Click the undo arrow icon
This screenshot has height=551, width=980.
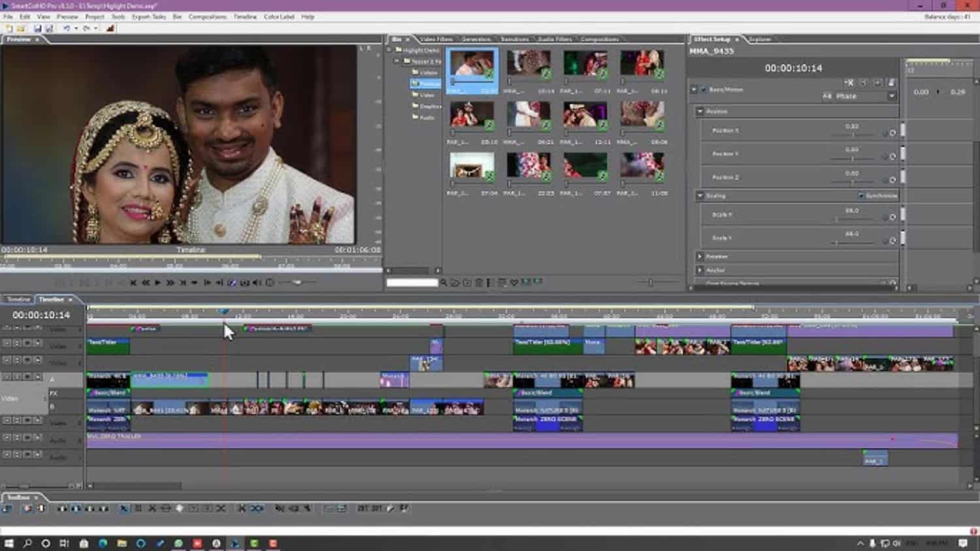pos(67,29)
